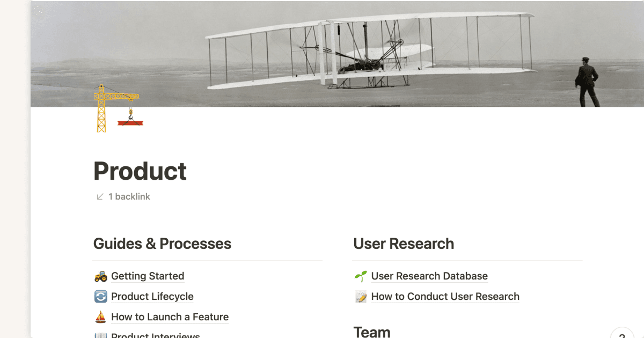Open the Product Lifecycle page
Viewport: 644px width, 338px height.
[x=152, y=296]
